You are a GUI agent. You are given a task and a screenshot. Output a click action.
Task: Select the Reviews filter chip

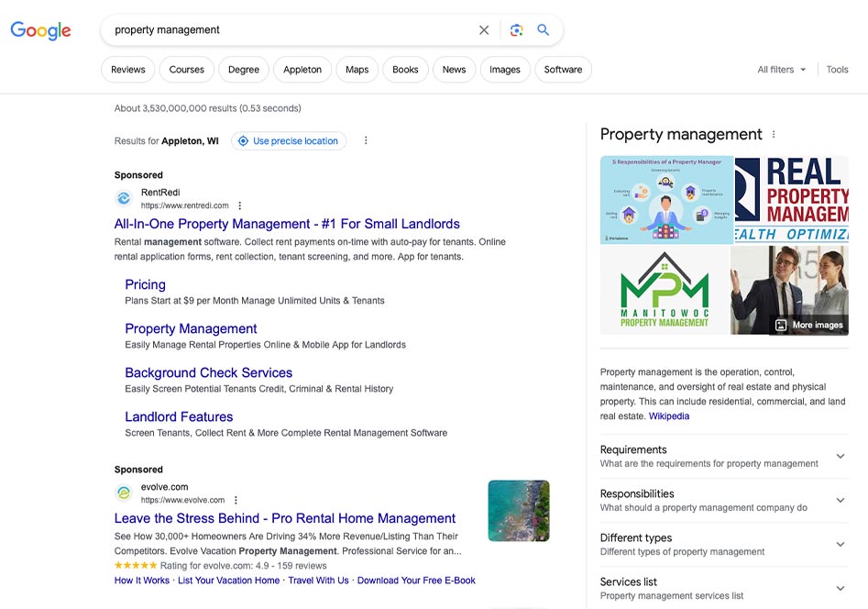click(x=128, y=70)
